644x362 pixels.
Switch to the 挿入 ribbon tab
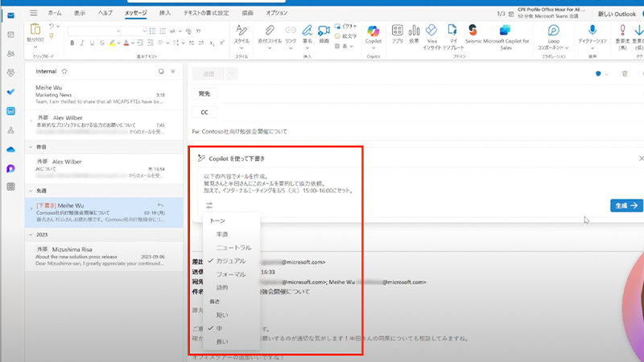(x=163, y=14)
